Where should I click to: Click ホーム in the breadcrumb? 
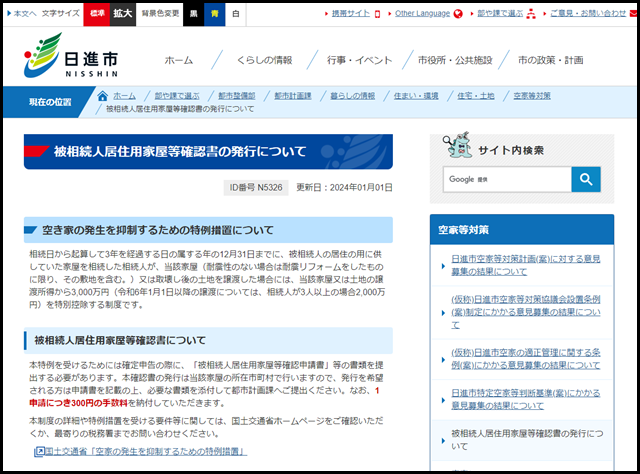(x=124, y=96)
